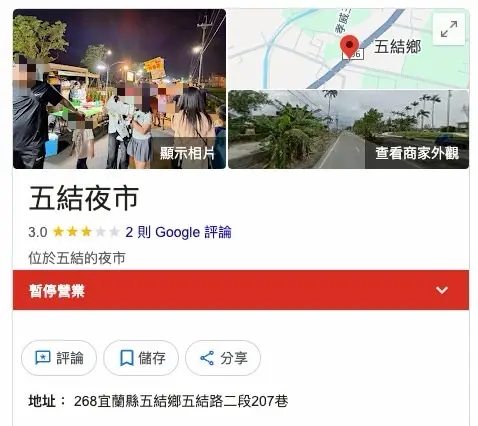Screen dimensions: 478x426
Task: Click the 五結鄉 map label
Action: (x=397, y=46)
